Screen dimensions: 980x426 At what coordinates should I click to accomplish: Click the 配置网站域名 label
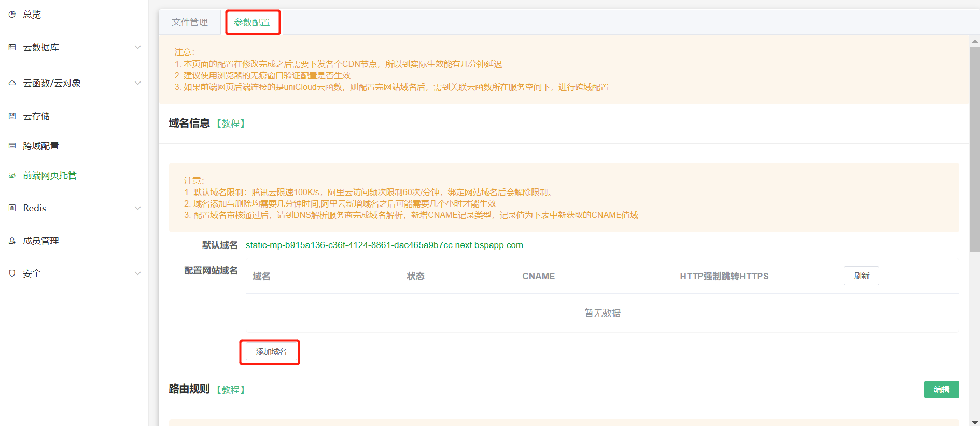[211, 271]
